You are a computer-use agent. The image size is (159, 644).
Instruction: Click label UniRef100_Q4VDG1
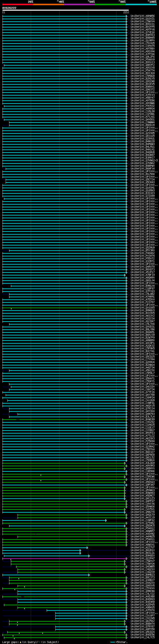point(142,120)
